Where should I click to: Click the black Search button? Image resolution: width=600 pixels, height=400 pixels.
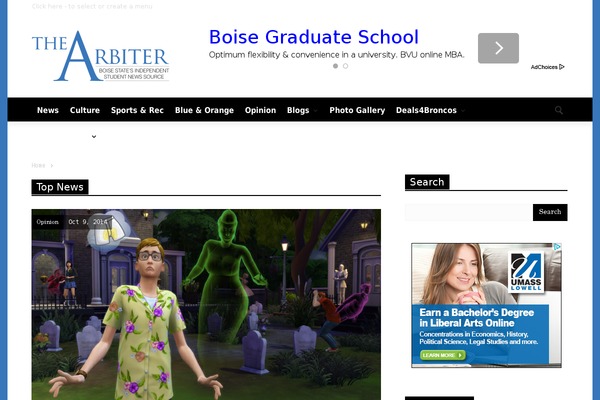(550, 212)
